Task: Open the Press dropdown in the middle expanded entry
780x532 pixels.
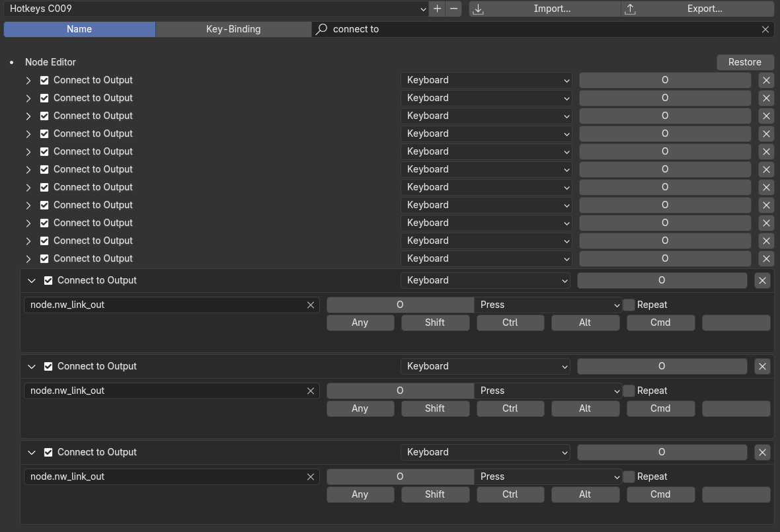Action: (549, 391)
